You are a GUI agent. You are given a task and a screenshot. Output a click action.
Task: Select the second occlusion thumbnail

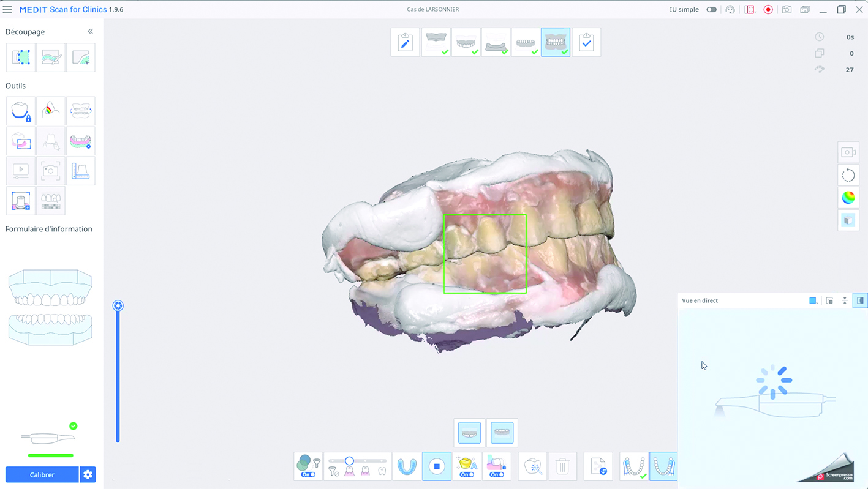coord(502,433)
